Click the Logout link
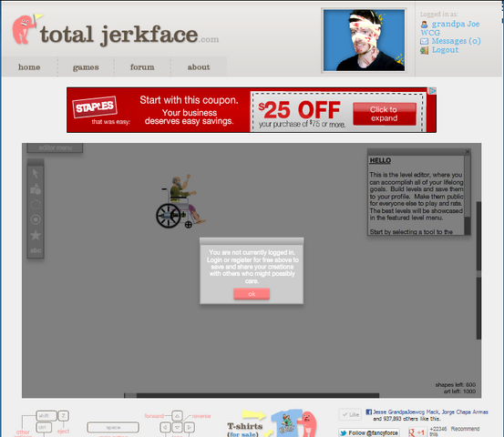The height and width of the screenshot is (437, 504). pyautogui.click(x=445, y=50)
